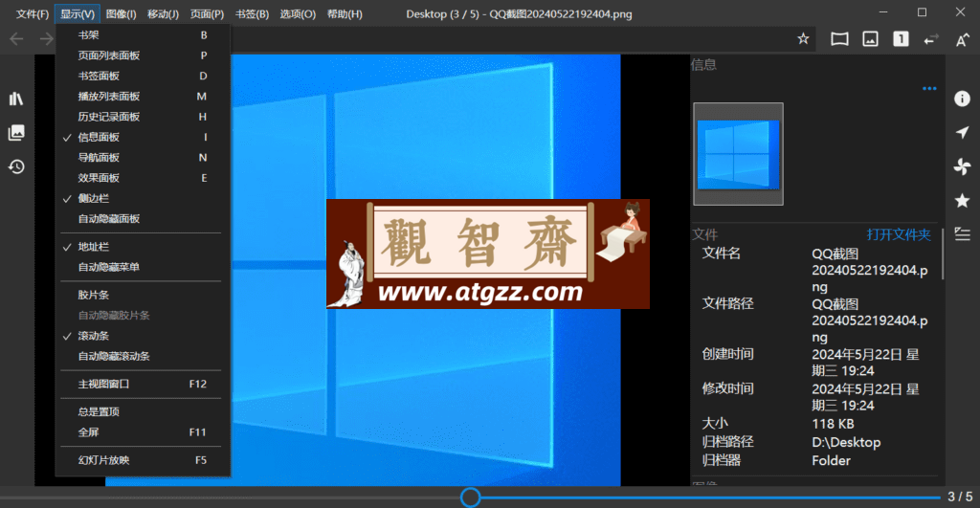
Task: Select 主视图窗口 menu entry
Action: 143,384
